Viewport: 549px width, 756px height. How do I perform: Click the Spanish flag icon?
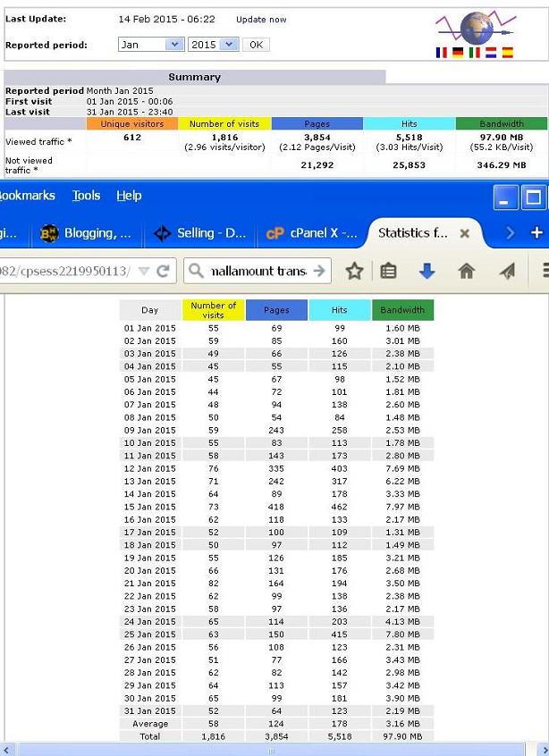(x=507, y=52)
